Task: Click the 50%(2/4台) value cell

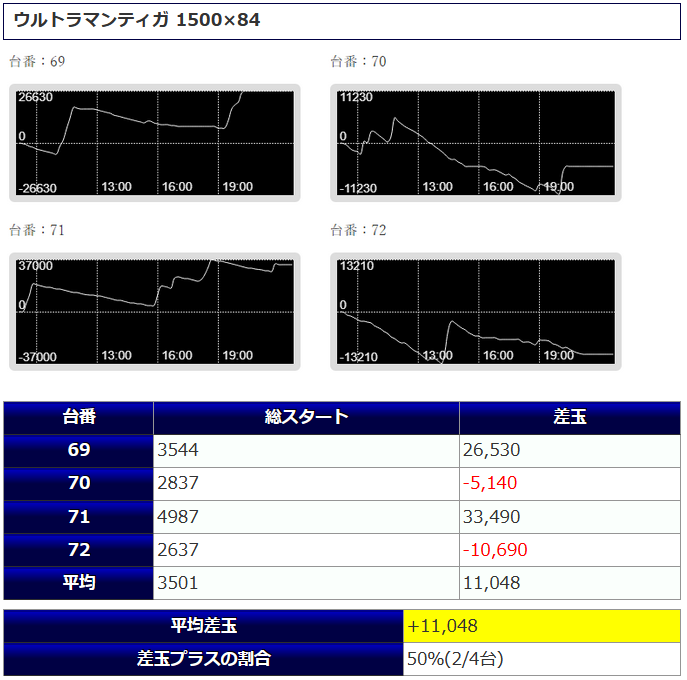Action: [x=541, y=659]
